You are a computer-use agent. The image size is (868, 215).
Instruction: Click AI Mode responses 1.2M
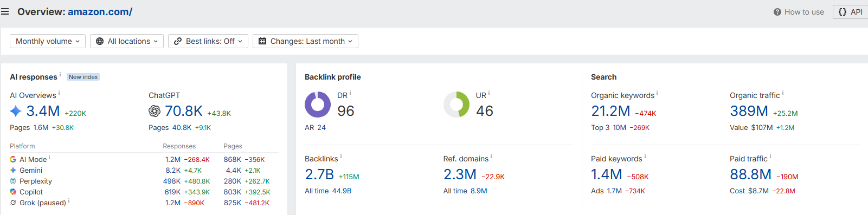pyautogui.click(x=173, y=160)
